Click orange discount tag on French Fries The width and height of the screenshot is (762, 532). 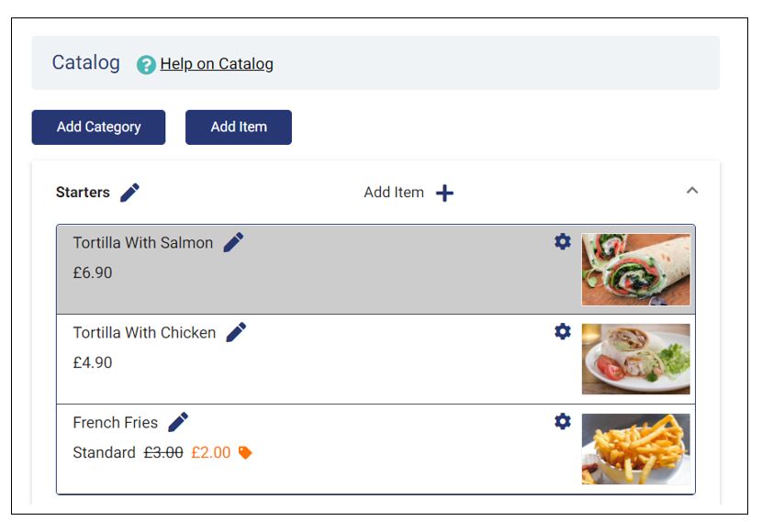(245, 452)
